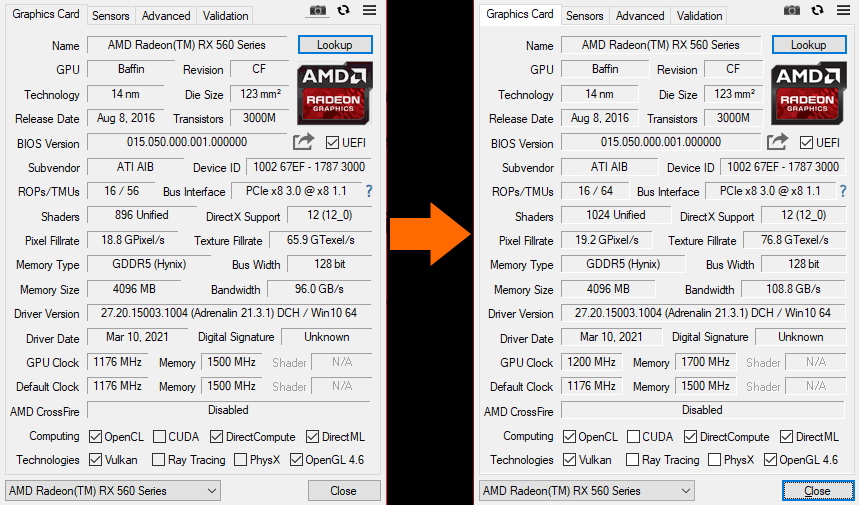Toggle DirectCompute checkbox in left window

tap(216, 437)
